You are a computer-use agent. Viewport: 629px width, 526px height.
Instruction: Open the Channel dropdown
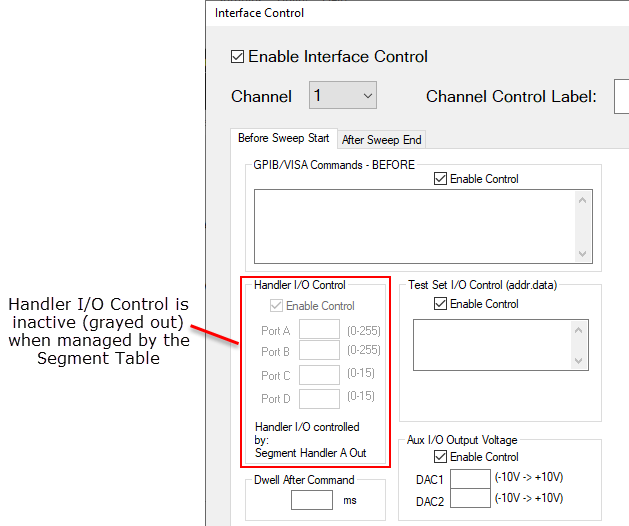tap(342, 96)
